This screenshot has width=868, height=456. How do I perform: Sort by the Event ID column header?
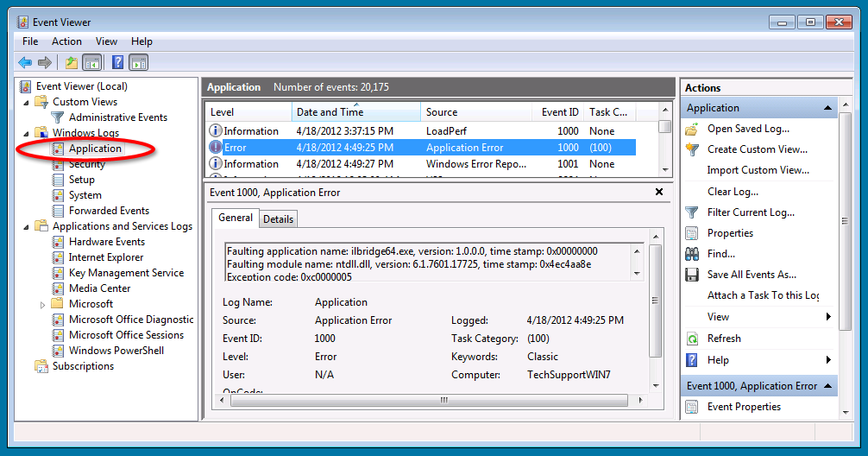tap(557, 112)
